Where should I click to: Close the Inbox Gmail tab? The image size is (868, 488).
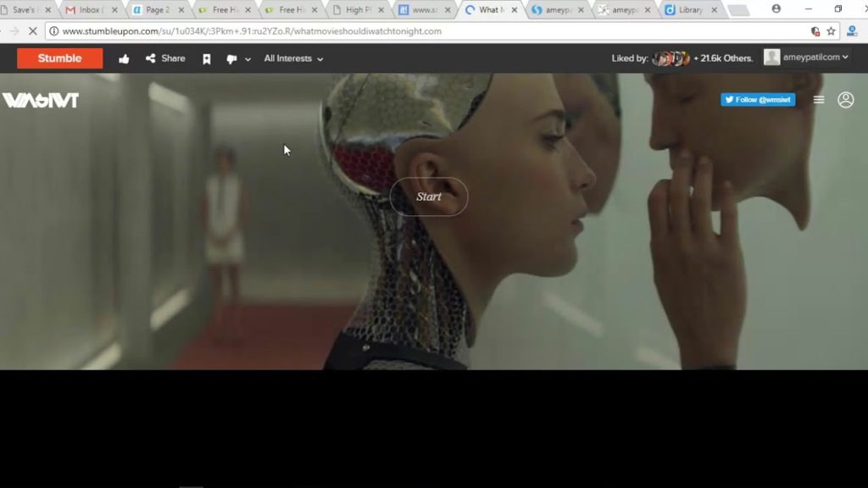click(114, 10)
